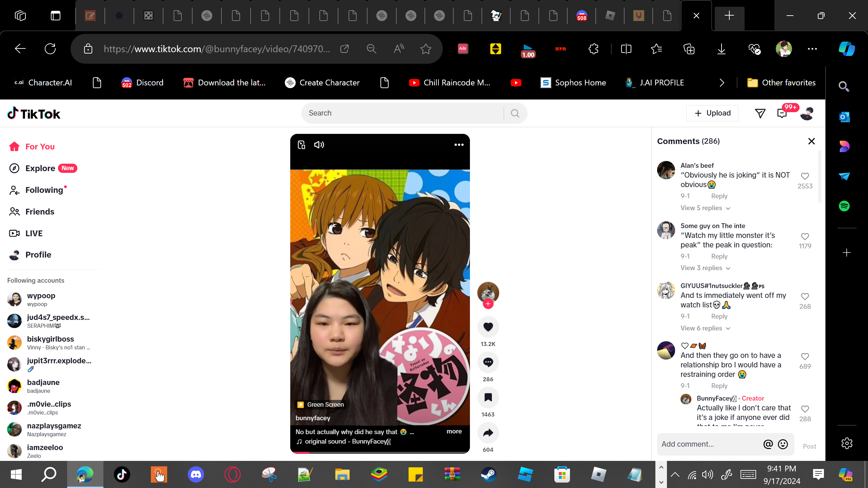Open the TikTok messages paper plane icon
The height and width of the screenshot is (488, 868).
[760, 113]
